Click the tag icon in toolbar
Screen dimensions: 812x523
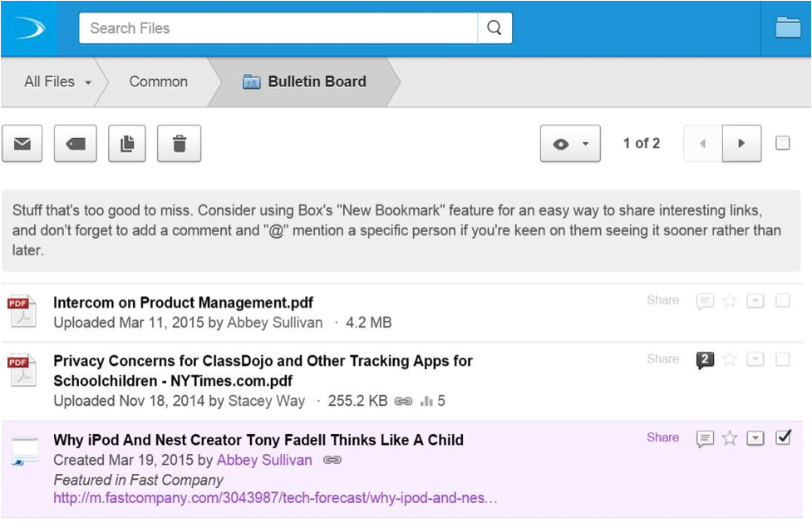pos(75,144)
